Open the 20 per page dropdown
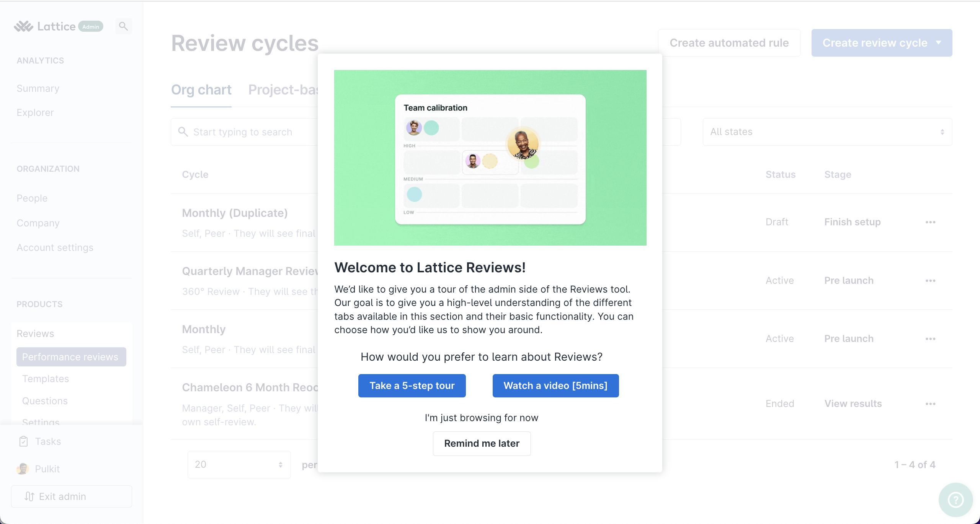Screen dimensions: 980x524 pyautogui.click(x=239, y=464)
